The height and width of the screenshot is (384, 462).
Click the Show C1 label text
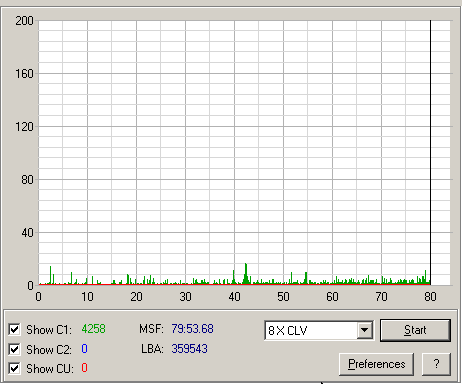point(49,330)
